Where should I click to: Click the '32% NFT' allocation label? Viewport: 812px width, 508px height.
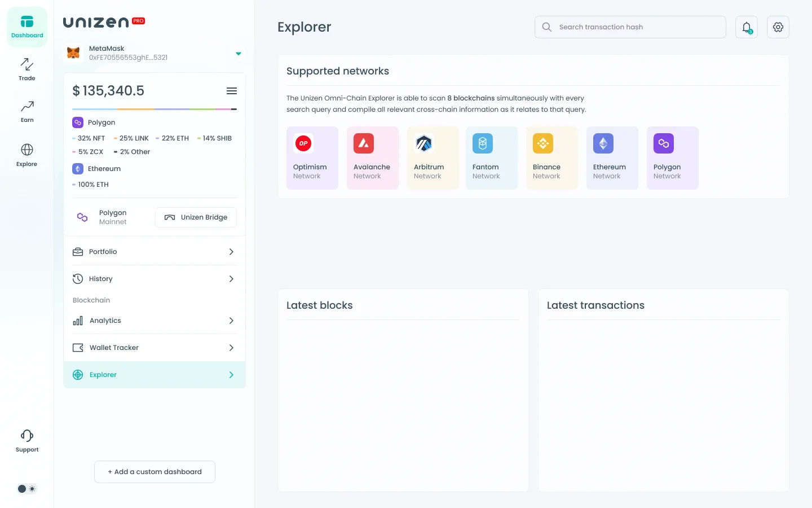point(89,138)
